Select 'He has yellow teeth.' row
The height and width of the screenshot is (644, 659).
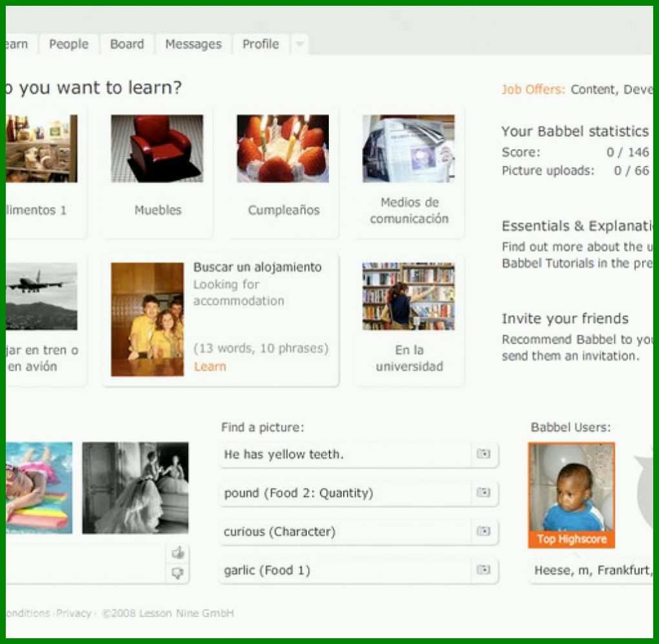click(359, 454)
